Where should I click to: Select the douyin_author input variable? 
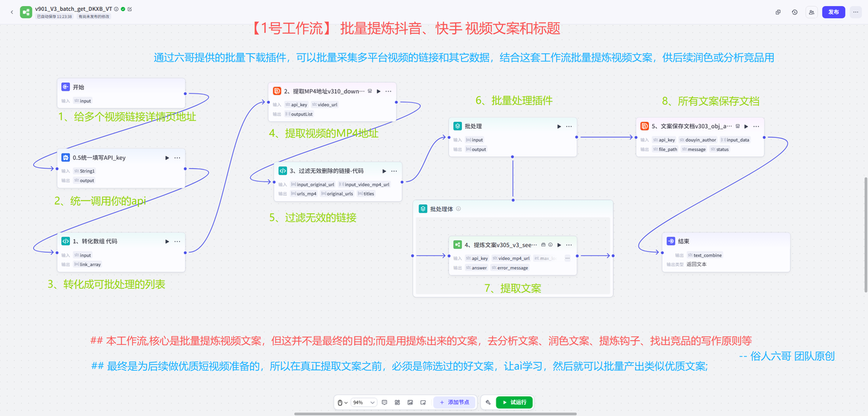tap(698, 140)
